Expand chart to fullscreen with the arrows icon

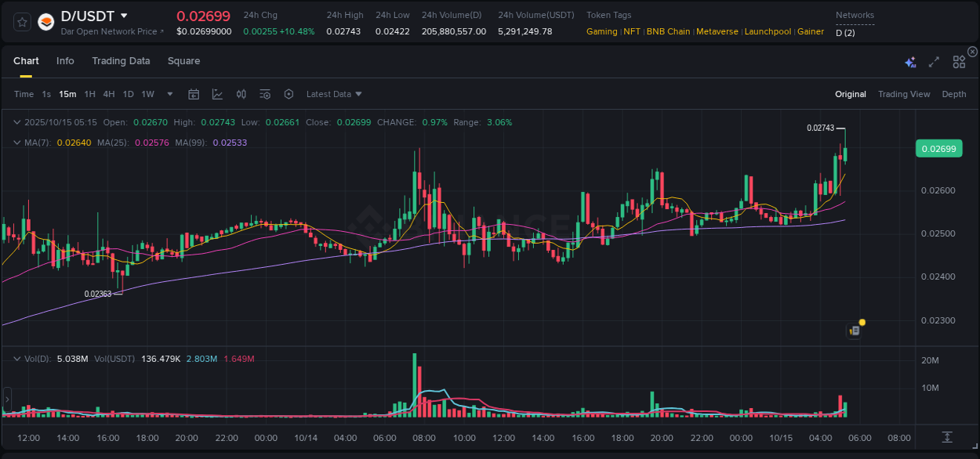(933, 62)
